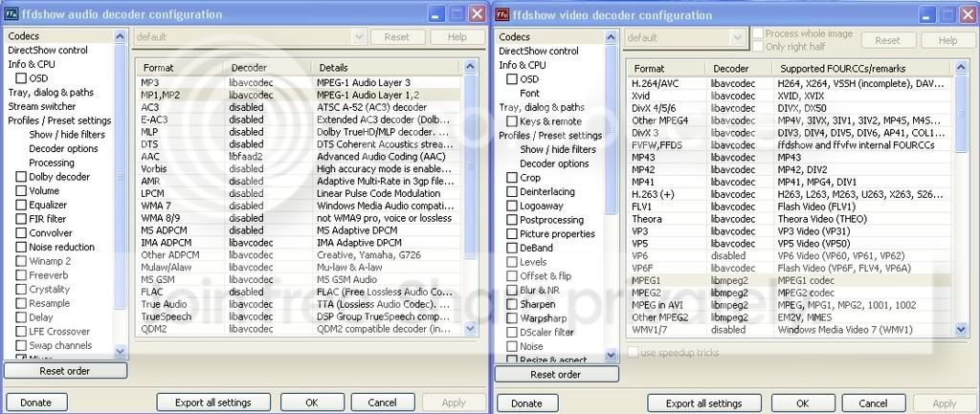Screen dimensions: 980x414
Task: Click Decoder column header in video list
Action: (x=739, y=68)
